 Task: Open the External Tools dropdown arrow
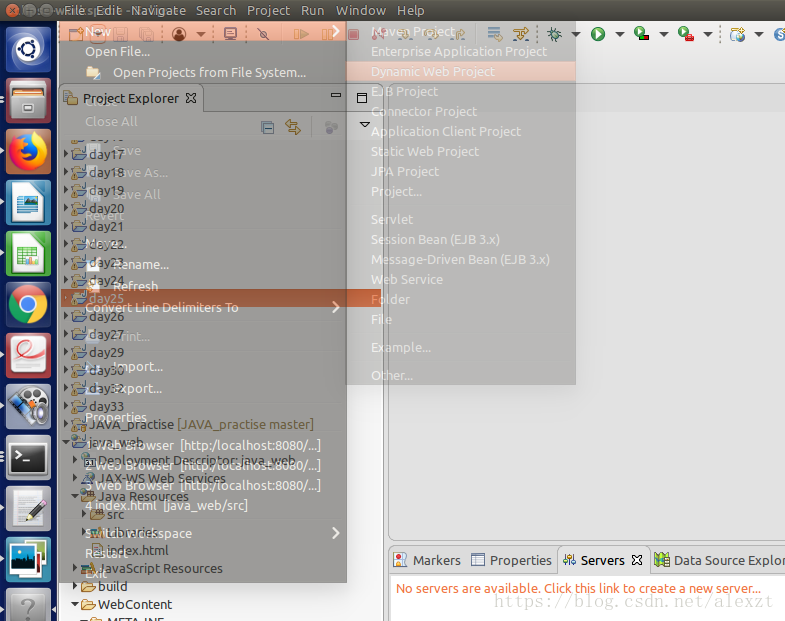[708, 34]
